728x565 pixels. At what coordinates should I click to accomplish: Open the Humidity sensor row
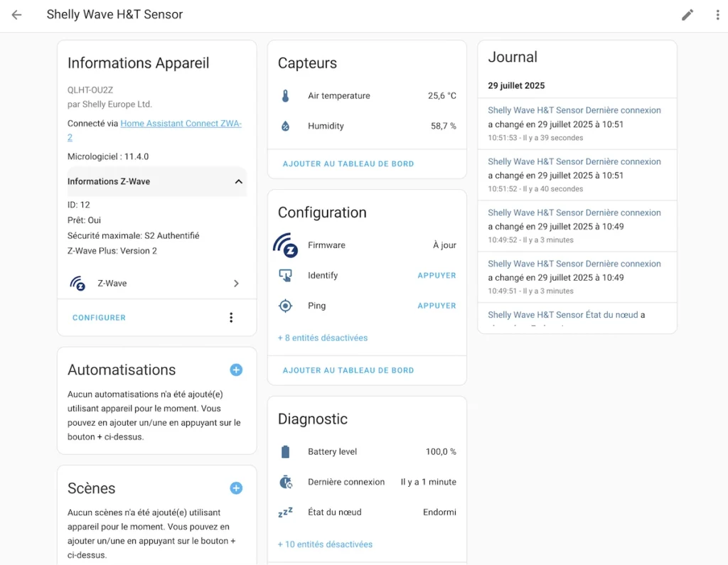pyautogui.click(x=367, y=126)
